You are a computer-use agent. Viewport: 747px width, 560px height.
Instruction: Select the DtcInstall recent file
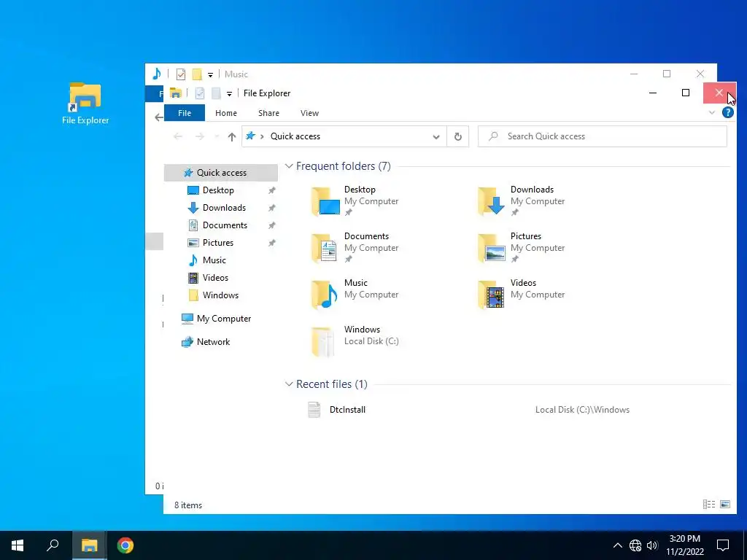[347, 410]
